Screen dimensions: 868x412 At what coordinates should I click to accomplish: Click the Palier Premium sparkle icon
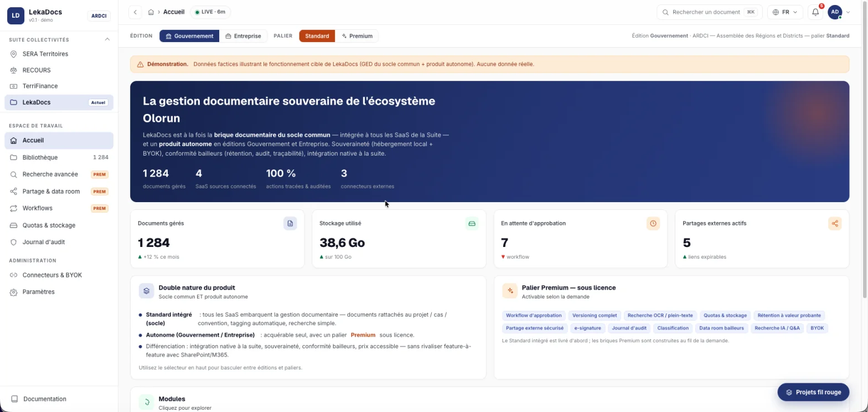(510, 291)
